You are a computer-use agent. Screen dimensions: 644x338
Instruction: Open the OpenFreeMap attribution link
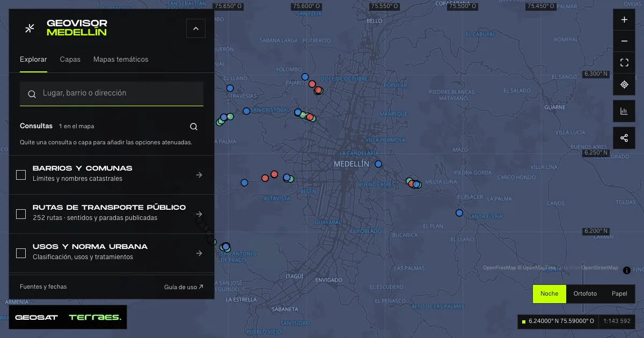point(499,268)
